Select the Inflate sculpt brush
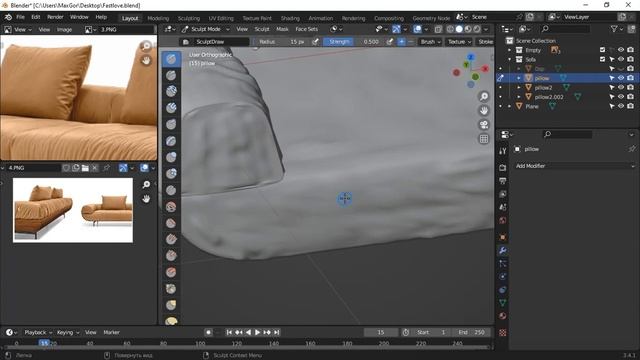 click(x=171, y=157)
